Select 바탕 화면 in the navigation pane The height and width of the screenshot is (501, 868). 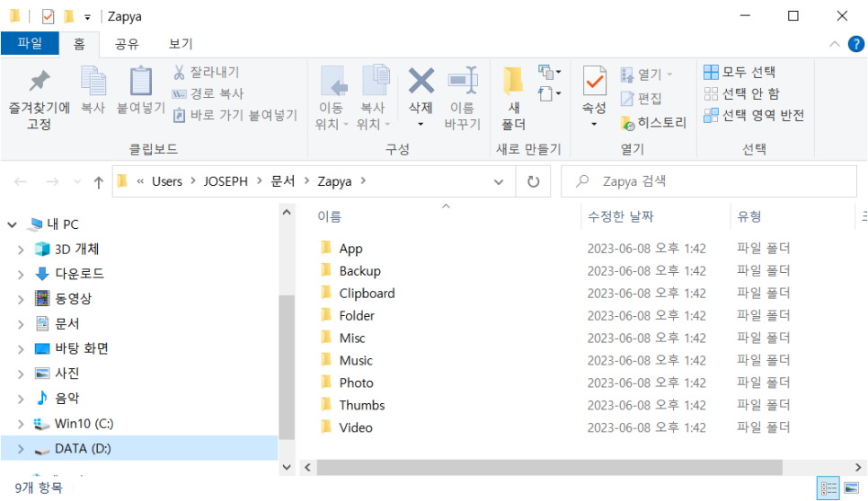click(x=82, y=348)
